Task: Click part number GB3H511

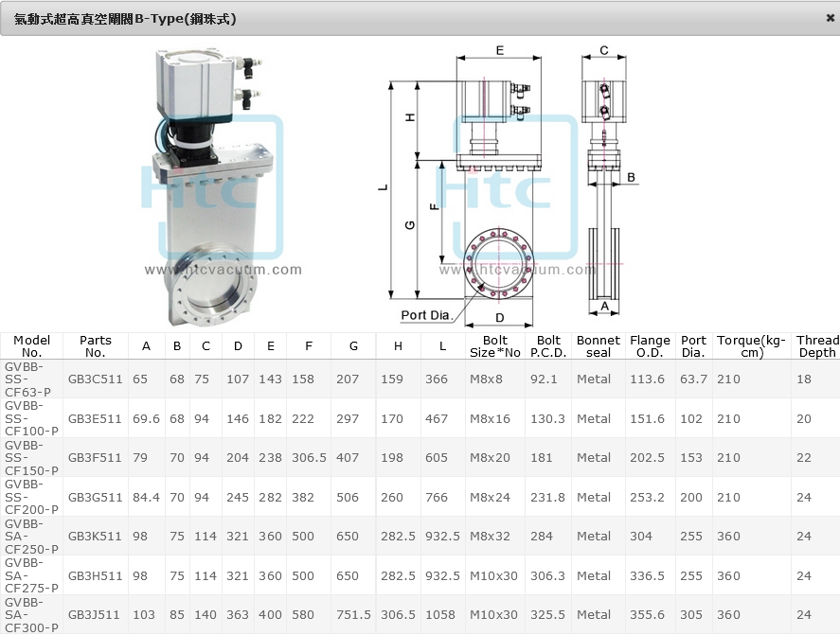Action: (x=96, y=575)
